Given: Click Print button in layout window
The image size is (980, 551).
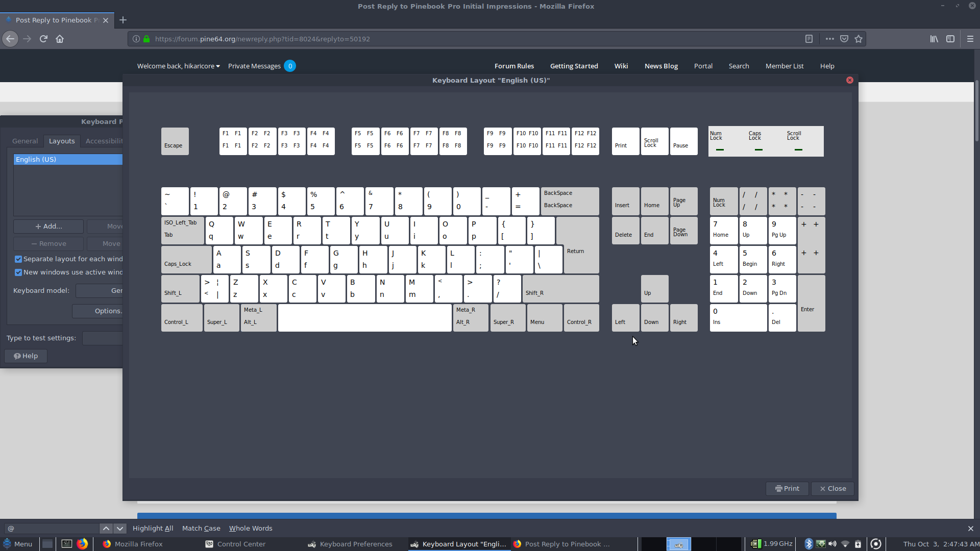Looking at the screenshot, I should (x=787, y=489).
